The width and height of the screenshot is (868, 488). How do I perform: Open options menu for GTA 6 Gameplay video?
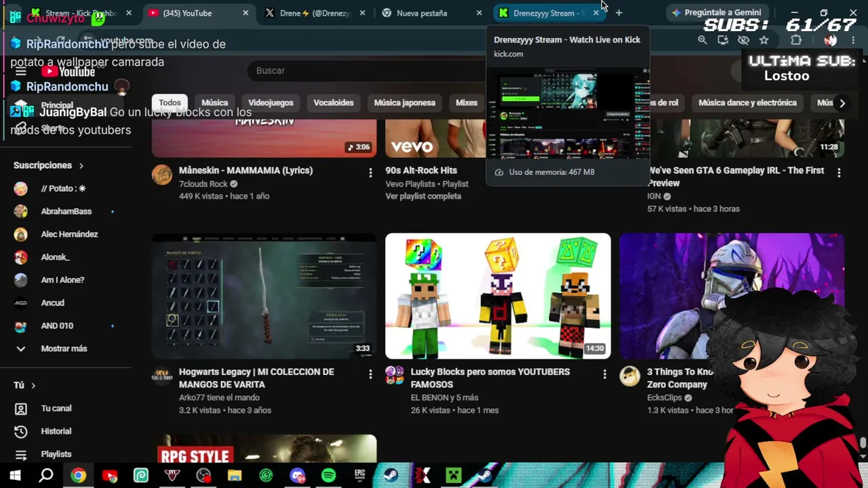(839, 174)
